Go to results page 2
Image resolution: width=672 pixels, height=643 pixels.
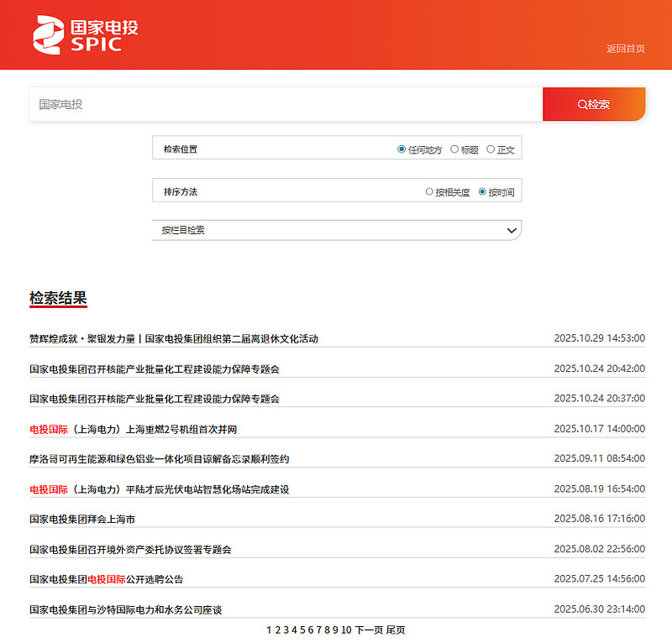[x=278, y=630]
